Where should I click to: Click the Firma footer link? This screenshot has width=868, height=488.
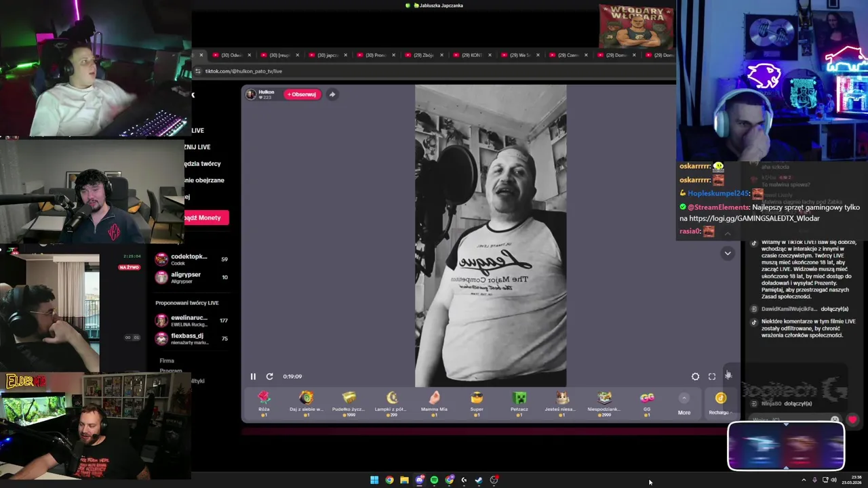point(167,361)
